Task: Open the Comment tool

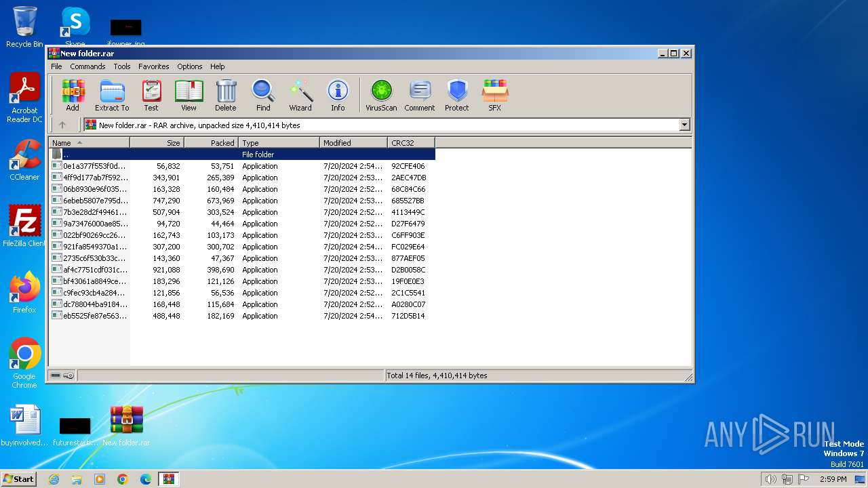Action: coord(420,95)
